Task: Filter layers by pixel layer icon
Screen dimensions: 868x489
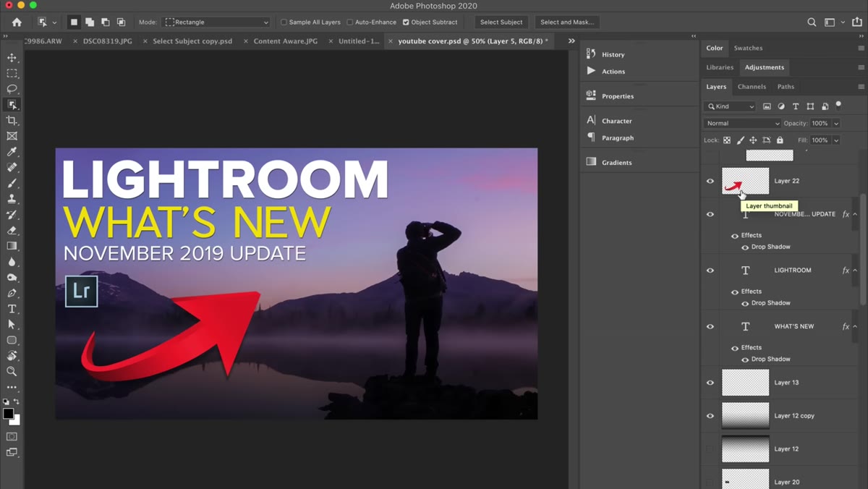Action: (x=767, y=106)
